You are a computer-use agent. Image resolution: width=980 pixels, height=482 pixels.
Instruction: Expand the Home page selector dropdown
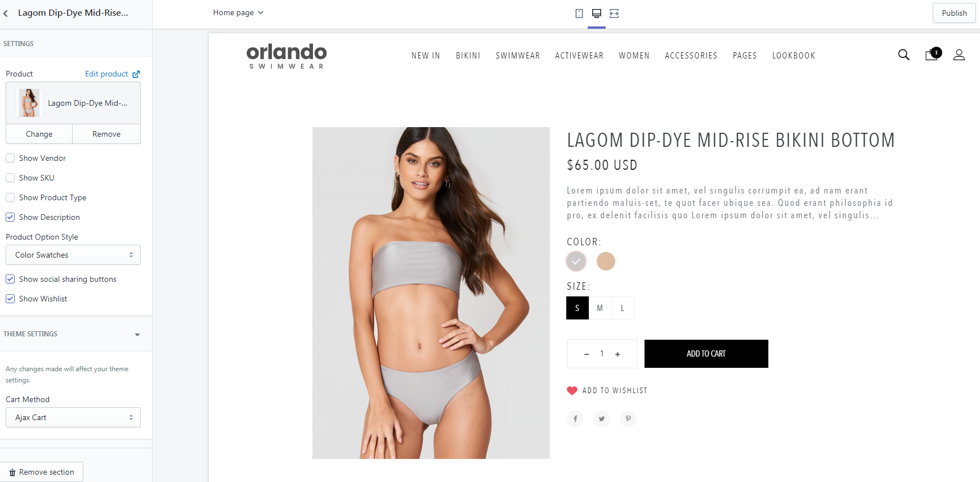tap(238, 12)
